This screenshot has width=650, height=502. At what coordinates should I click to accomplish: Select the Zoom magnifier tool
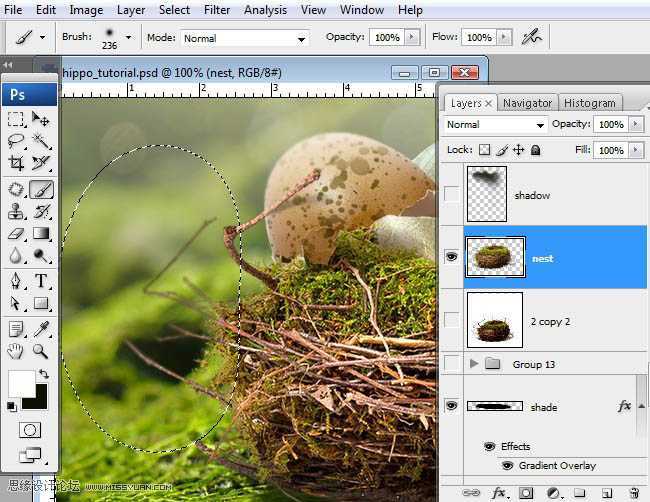(x=41, y=351)
